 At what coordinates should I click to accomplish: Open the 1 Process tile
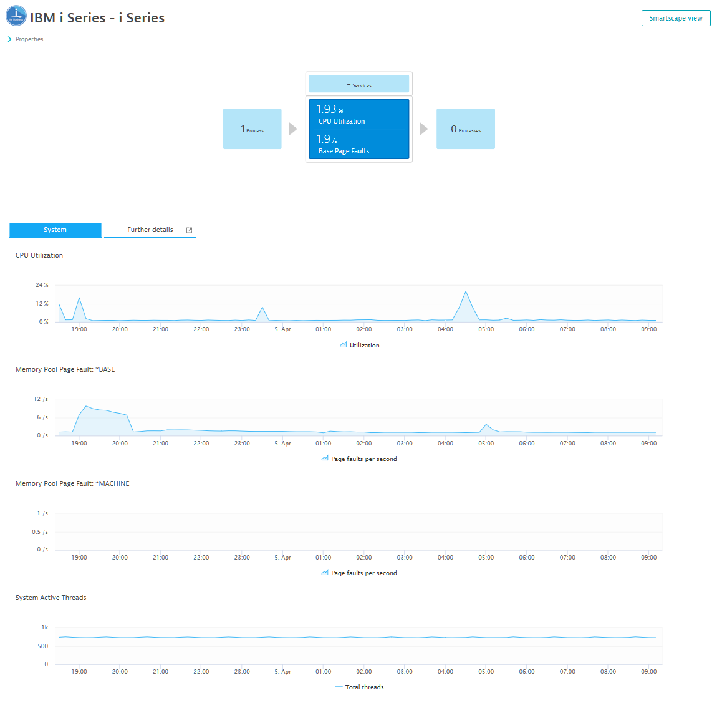[x=252, y=129]
